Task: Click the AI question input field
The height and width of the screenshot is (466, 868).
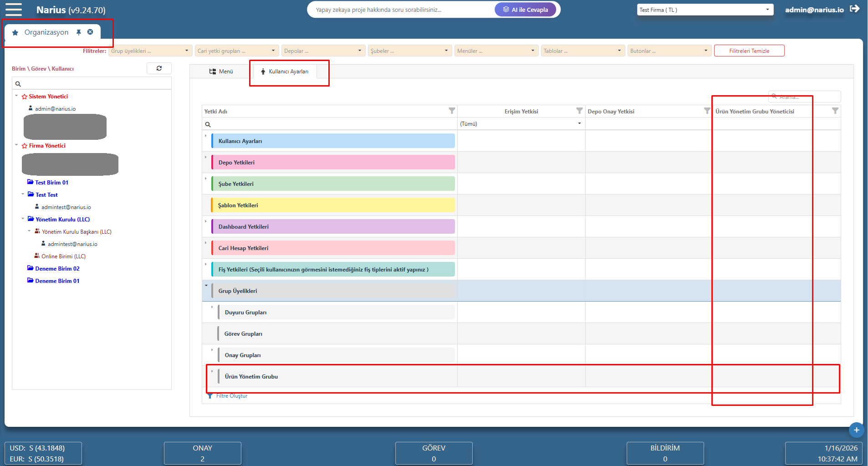Action: pyautogui.click(x=401, y=10)
